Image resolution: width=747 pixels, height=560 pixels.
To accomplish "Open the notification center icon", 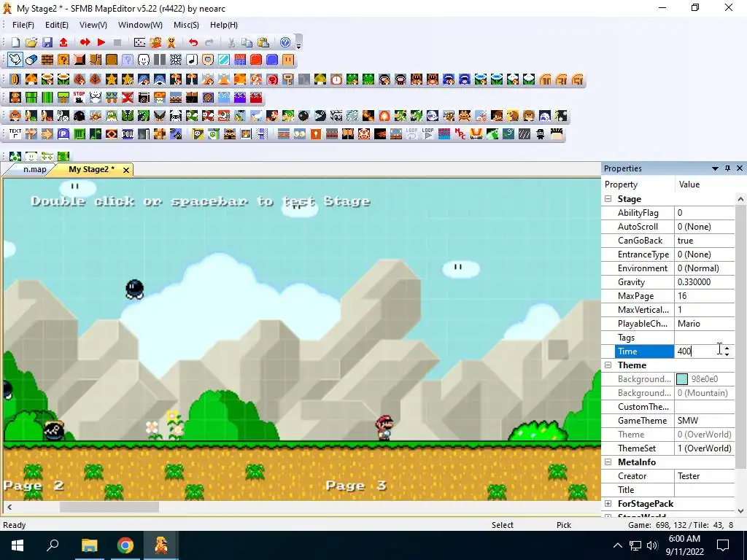I will [x=723, y=545].
